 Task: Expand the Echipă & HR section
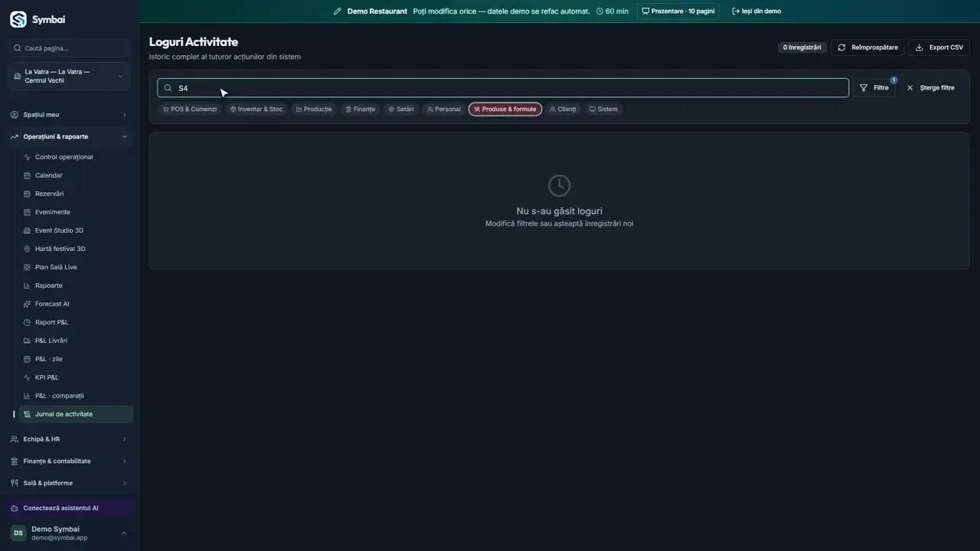(x=69, y=439)
